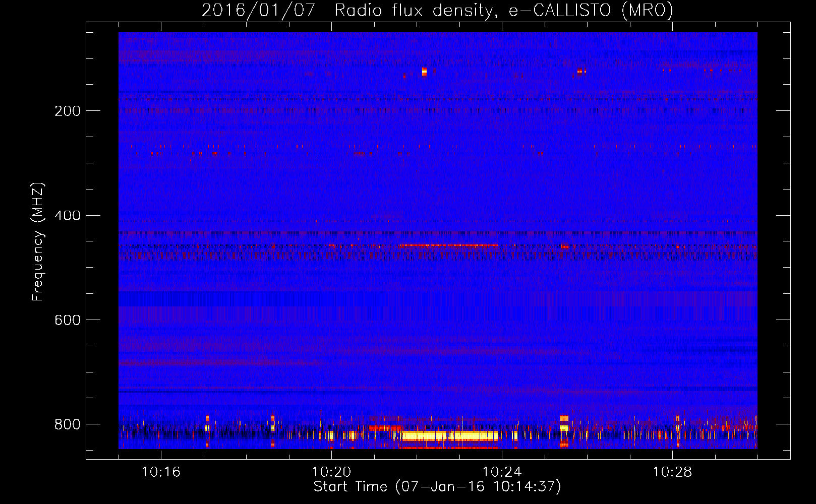Click the 10:28 time tick label

pos(672,472)
